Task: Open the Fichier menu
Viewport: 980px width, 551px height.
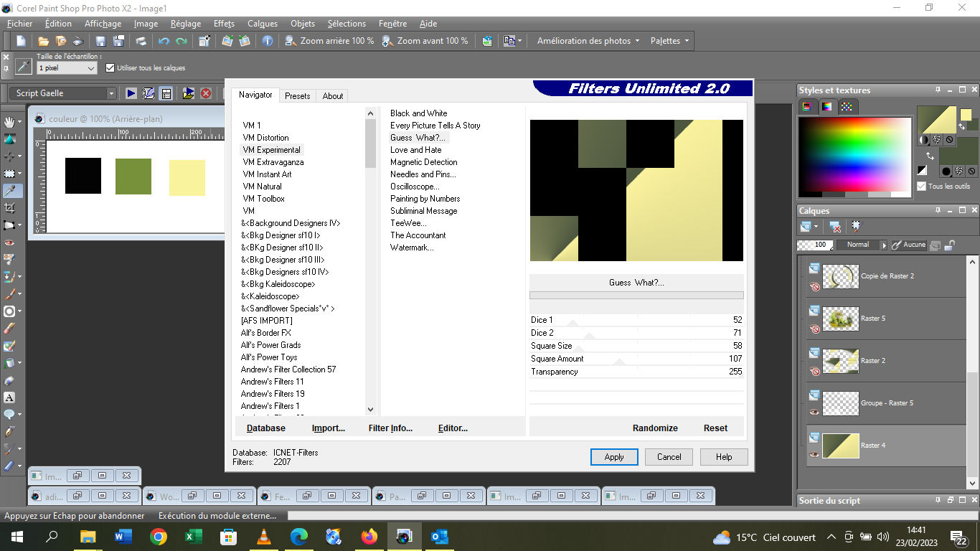Action: click(20, 24)
